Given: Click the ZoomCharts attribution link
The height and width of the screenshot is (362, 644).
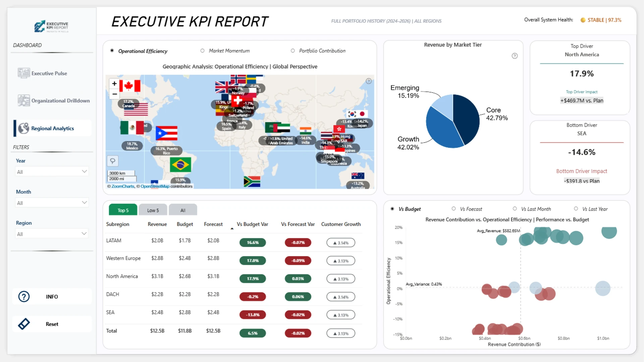Looking at the screenshot, I should click(x=122, y=186).
